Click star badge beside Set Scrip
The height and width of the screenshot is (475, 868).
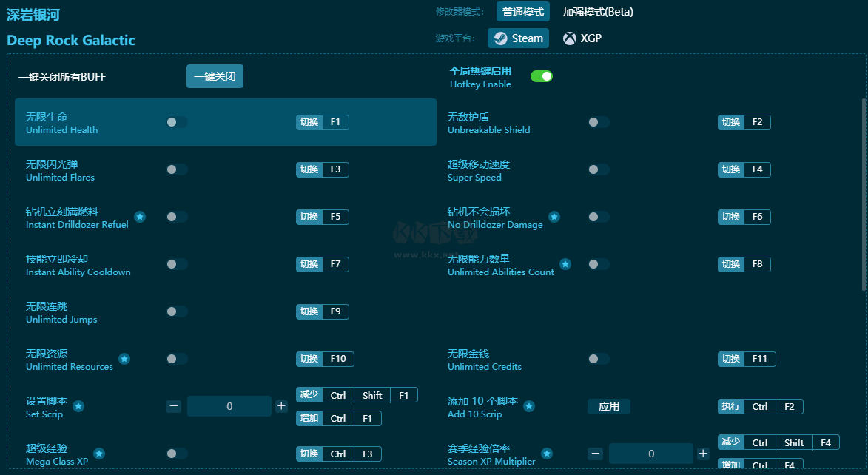pos(78,406)
